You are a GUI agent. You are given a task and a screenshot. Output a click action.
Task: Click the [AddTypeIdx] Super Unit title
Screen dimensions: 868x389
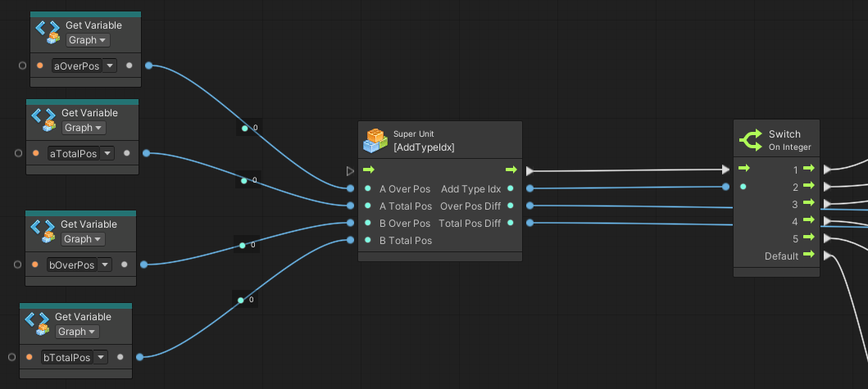pyautogui.click(x=424, y=147)
